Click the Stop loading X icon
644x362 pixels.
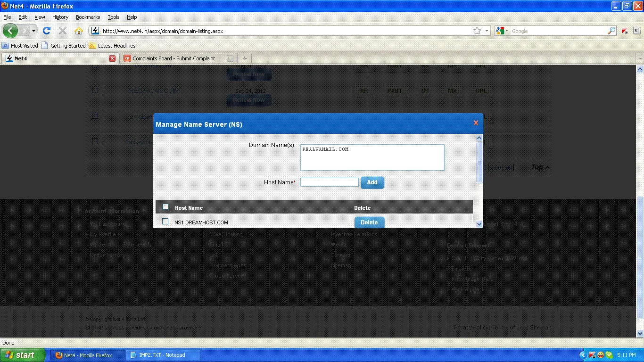[x=62, y=31]
